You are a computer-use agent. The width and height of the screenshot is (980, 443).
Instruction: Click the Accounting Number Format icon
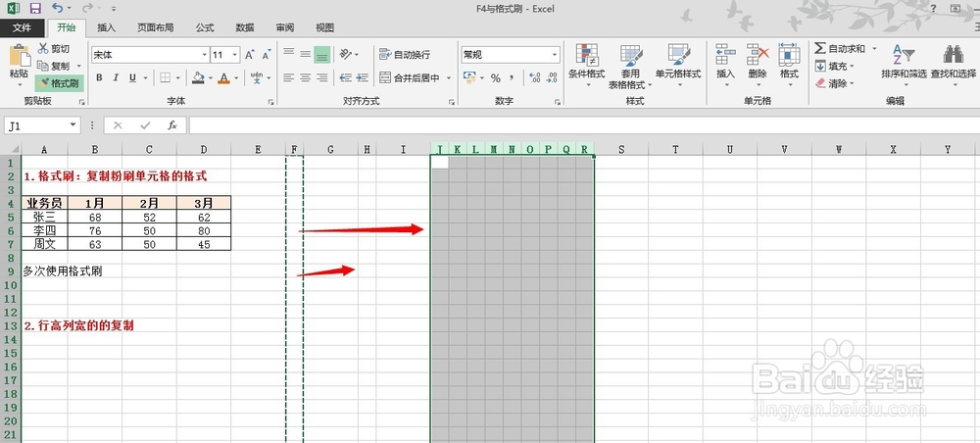[x=470, y=78]
